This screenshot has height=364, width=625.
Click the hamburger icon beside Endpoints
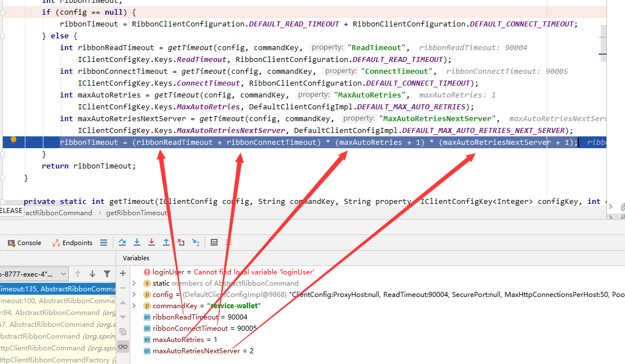pyautogui.click(x=104, y=242)
